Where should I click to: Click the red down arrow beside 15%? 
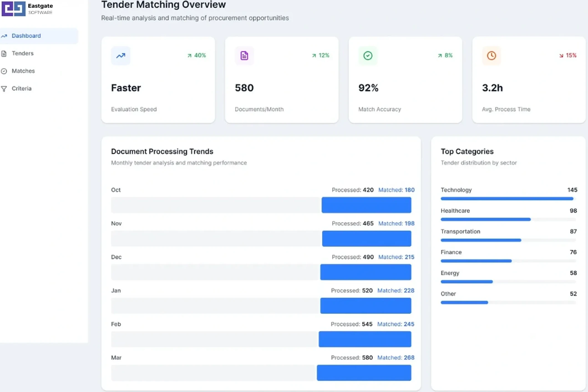click(x=561, y=56)
